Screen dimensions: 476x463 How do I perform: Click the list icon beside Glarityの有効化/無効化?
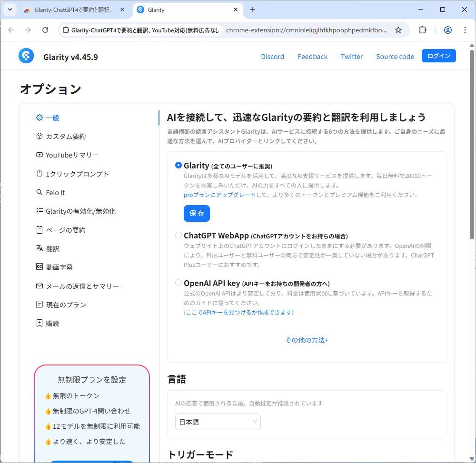[39, 211]
